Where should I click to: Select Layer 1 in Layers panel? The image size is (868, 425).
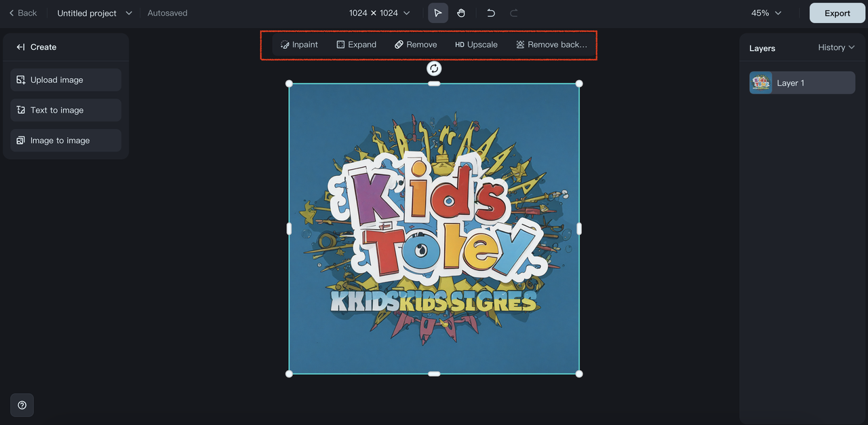coord(802,83)
